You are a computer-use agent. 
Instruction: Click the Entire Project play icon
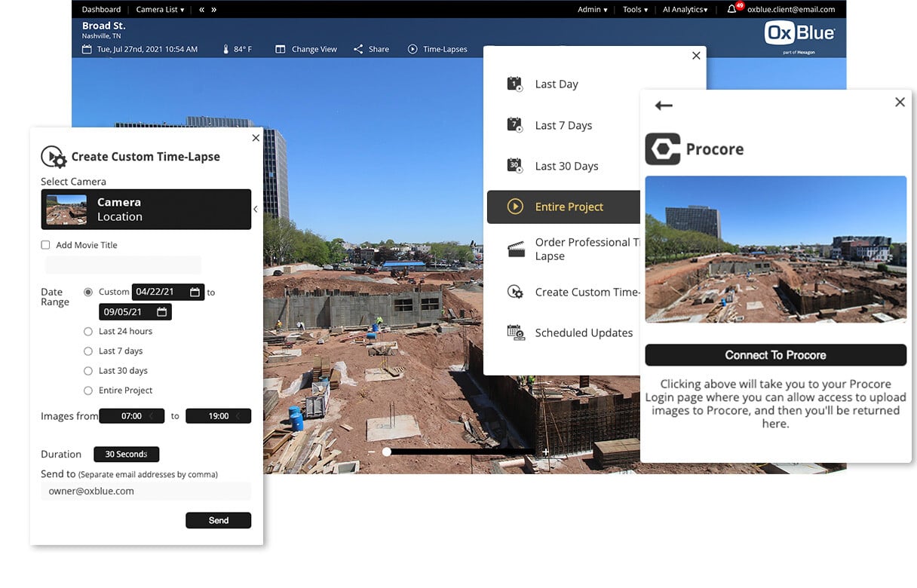coord(515,207)
